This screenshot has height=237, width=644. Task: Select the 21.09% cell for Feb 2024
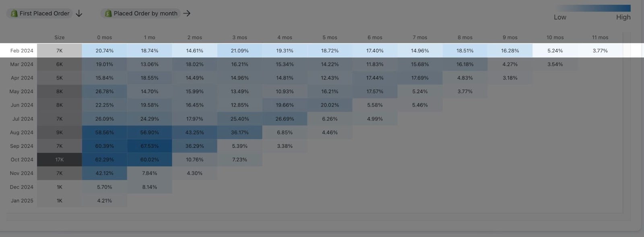tap(239, 51)
